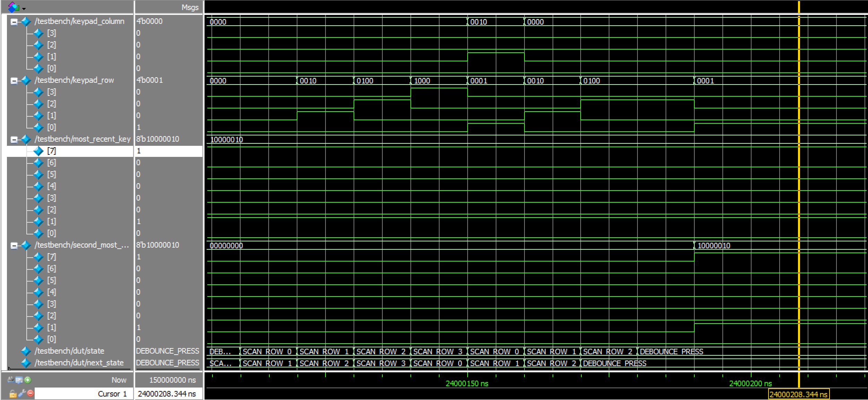This screenshot has width=868, height=400.
Task: Toggle the Cursor 1 lock padlock icon
Action: pos(13,394)
